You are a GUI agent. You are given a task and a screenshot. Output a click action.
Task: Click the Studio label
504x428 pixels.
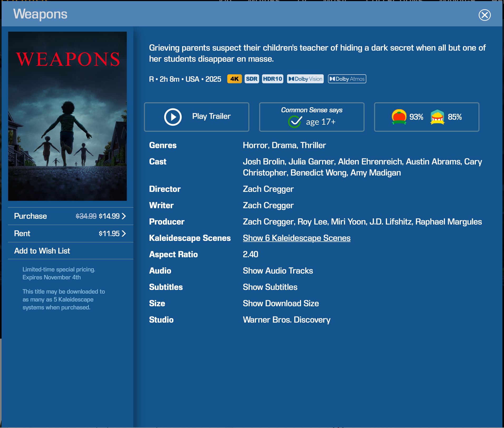click(161, 320)
